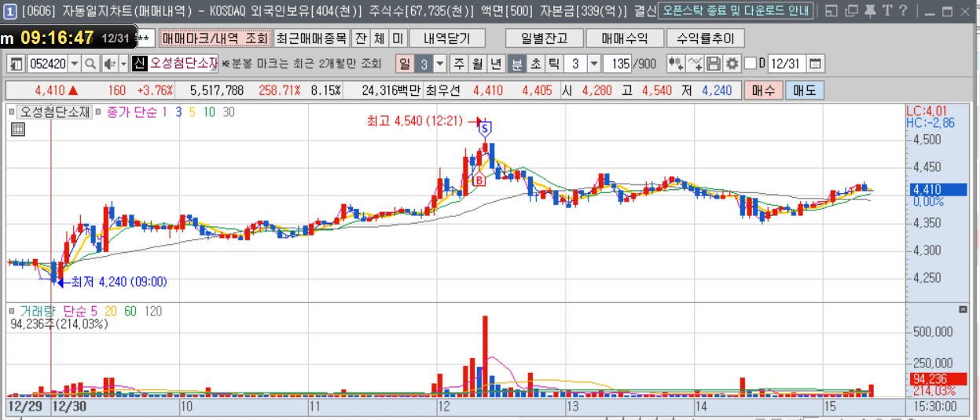980x420 pixels.
Task: Click the speaker sound alert icon
Action: [108, 64]
